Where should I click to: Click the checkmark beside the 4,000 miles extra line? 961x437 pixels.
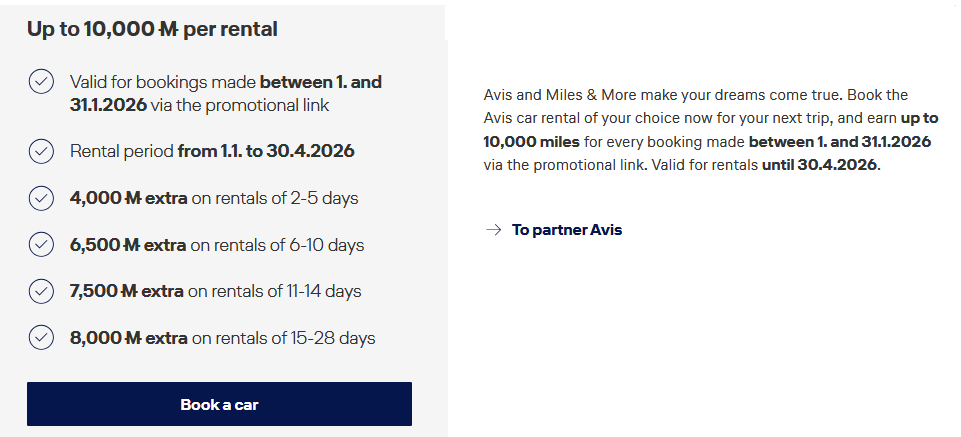coord(41,198)
